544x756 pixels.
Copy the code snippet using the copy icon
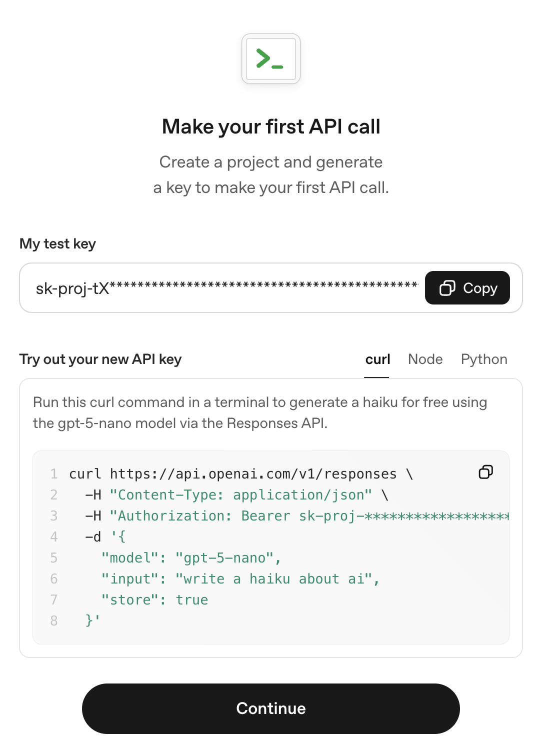485,472
